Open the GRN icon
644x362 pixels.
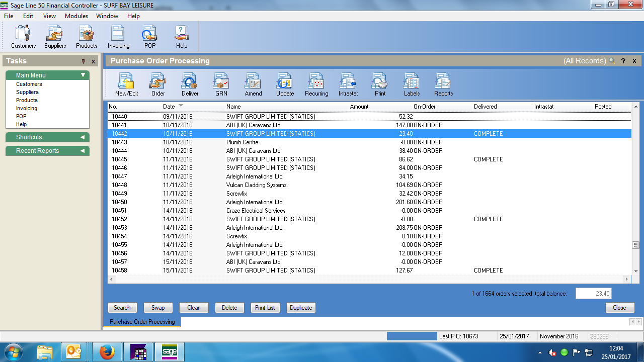tap(221, 84)
